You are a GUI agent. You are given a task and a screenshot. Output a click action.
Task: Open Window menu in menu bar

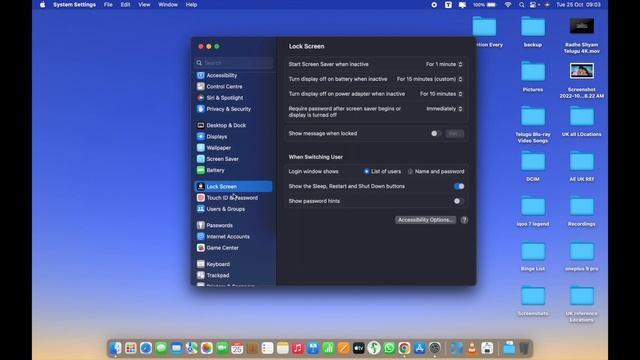[x=168, y=5]
